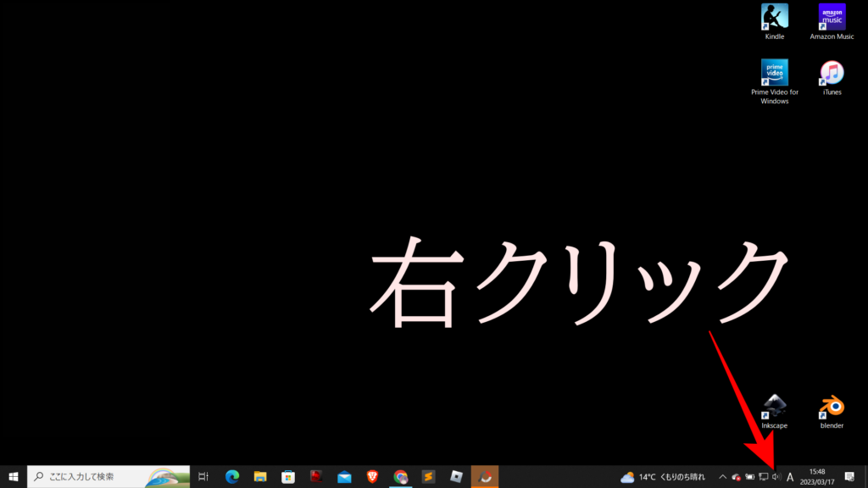Launch Microsoft Store from the taskbar

[x=288, y=477]
